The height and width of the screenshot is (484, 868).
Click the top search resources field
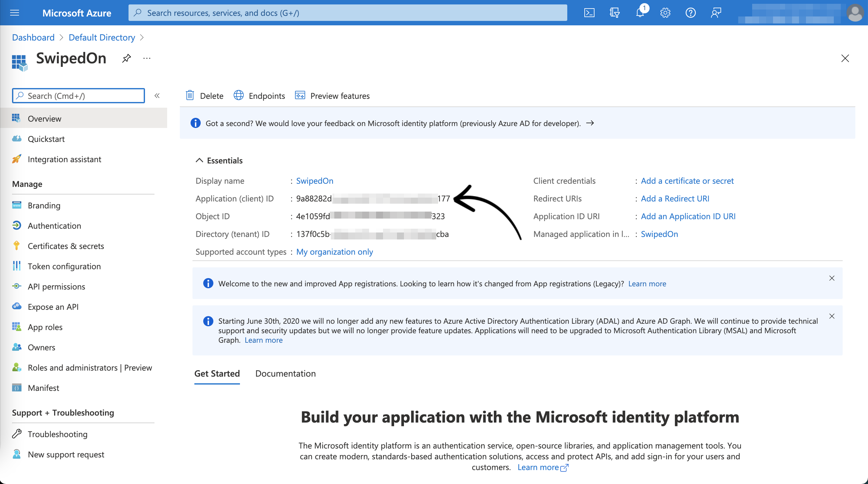[347, 13]
